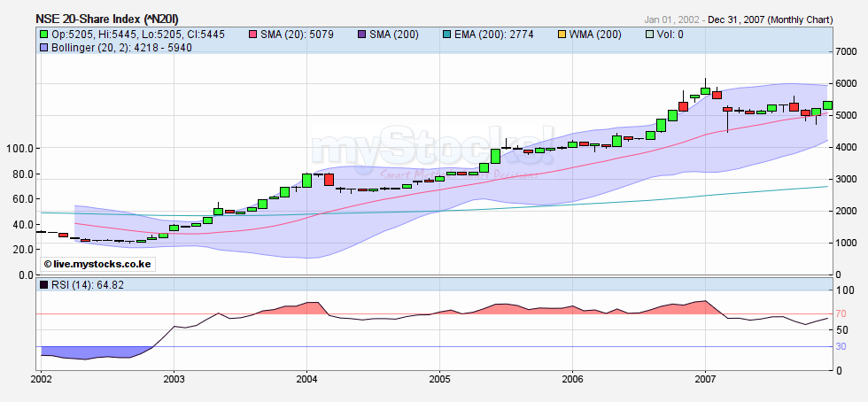Image resolution: width=868 pixels, height=402 pixels.
Task: Click the teal EMA (200) legend swatch
Action: (x=447, y=35)
